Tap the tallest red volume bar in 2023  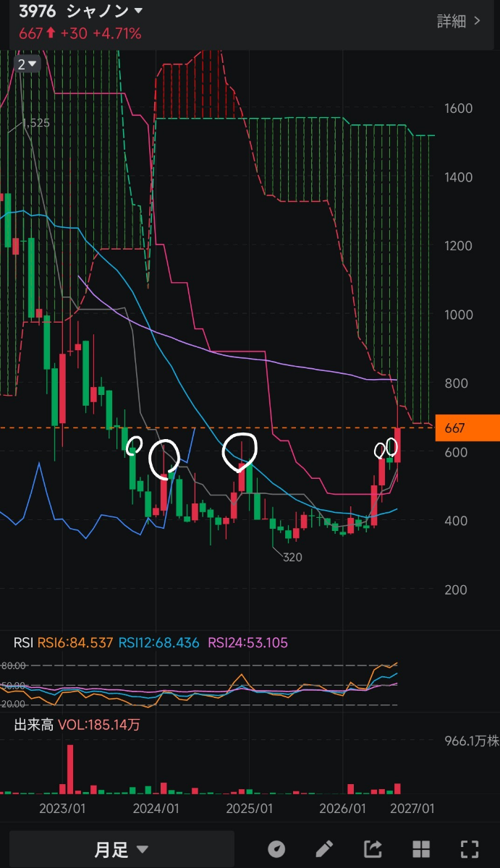coord(70,770)
